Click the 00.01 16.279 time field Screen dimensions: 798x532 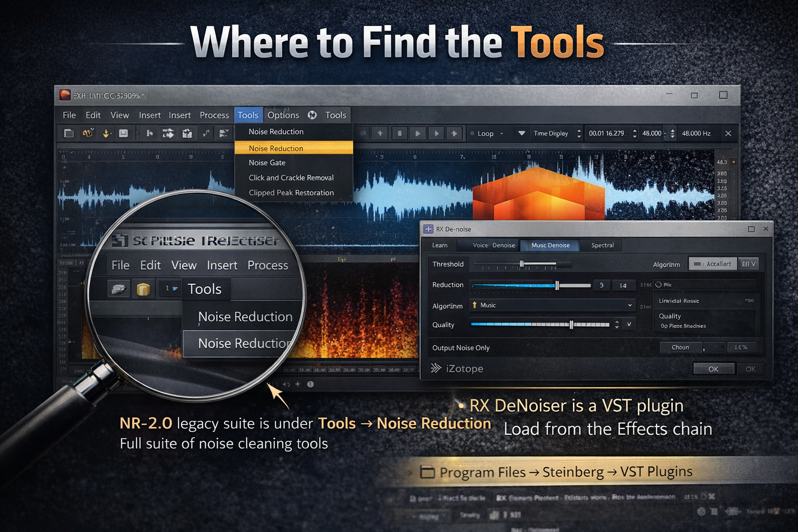tap(606, 134)
